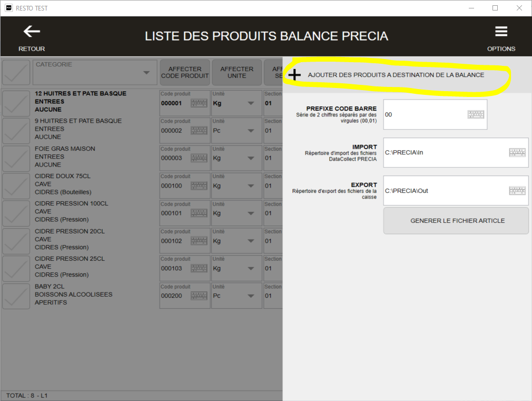Check CIDRE PRESSION 25CL row

point(16,268)
